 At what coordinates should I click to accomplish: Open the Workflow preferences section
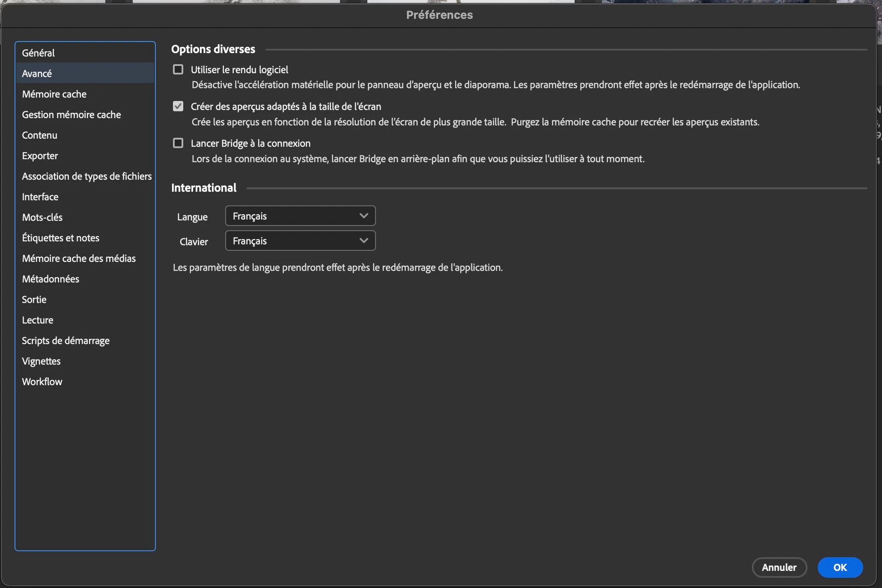(x=42, y=382)
